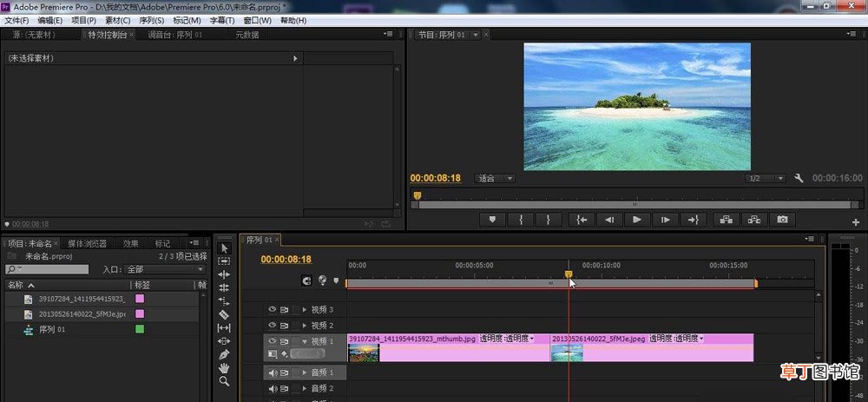Select the Slide tool
The image size is (868, 402).
224,341
